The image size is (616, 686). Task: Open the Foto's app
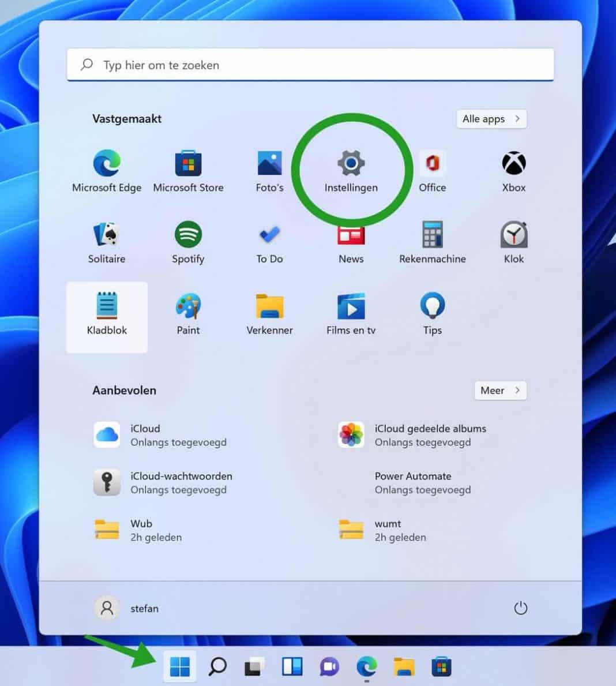[269, 170]
